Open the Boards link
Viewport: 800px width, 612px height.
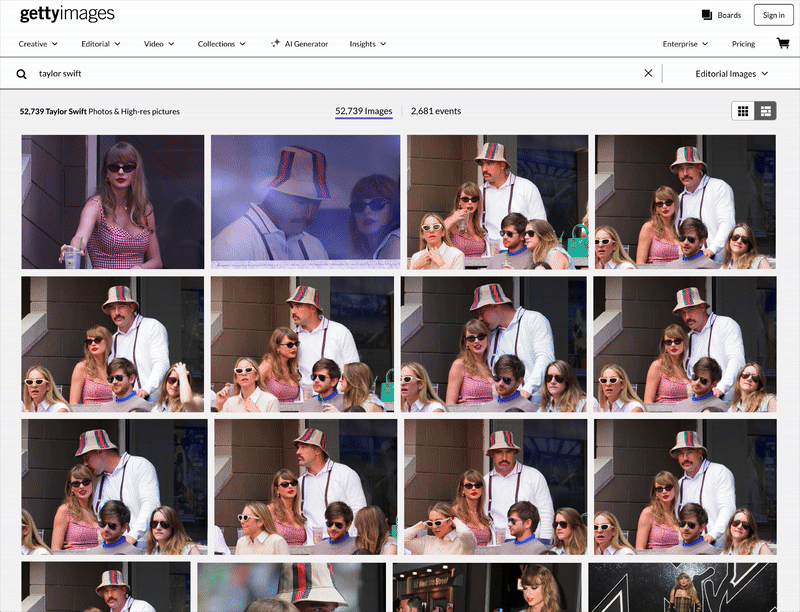[x=729, y=15]
